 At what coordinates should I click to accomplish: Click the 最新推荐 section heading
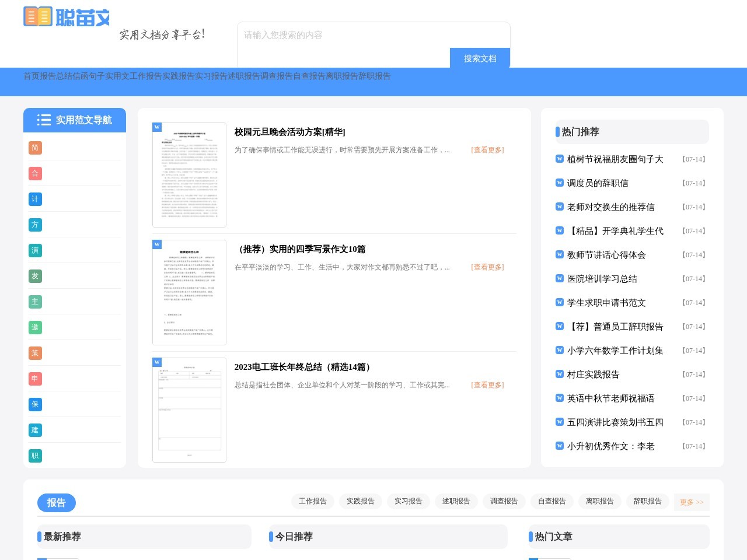(62, 537)
